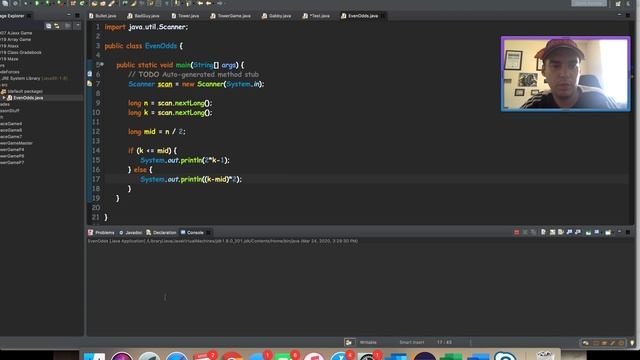This screenshot has width=640, height=360.
Task: Select JRE System Library in the tree
Action: [x=34, y=78]
